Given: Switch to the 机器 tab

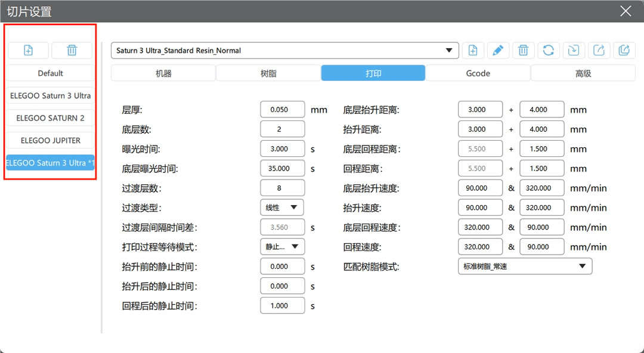Looking at the screenshot, I should [163, 73].
